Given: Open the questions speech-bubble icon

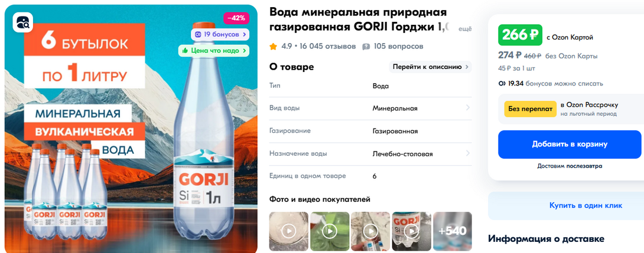Looking at the screenshot, I should click(x=366, y=47).
